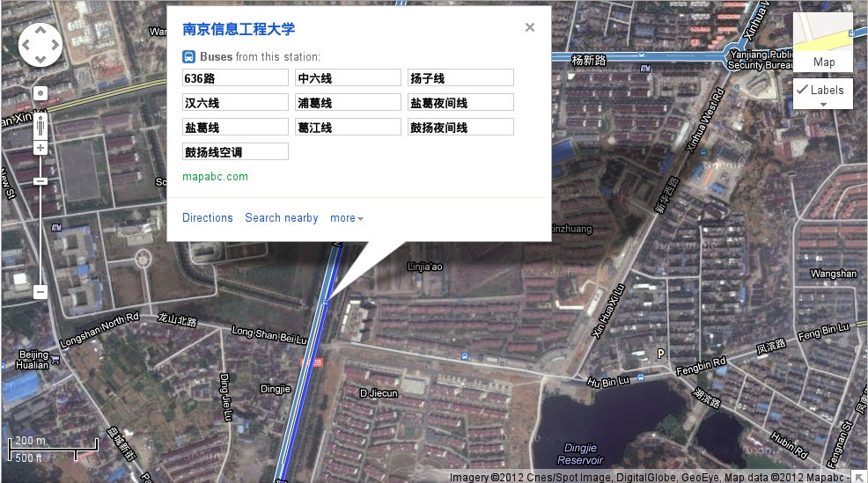Click the parking P icon

coord(660,354)
